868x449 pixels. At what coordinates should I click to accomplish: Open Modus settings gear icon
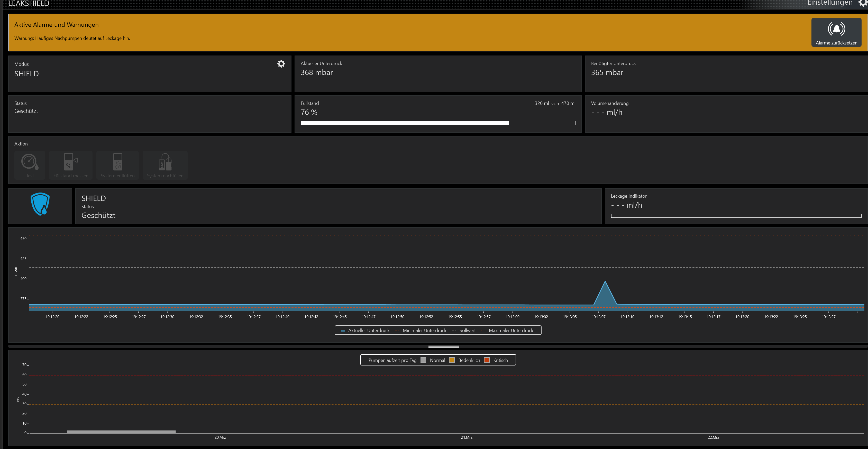281,64
